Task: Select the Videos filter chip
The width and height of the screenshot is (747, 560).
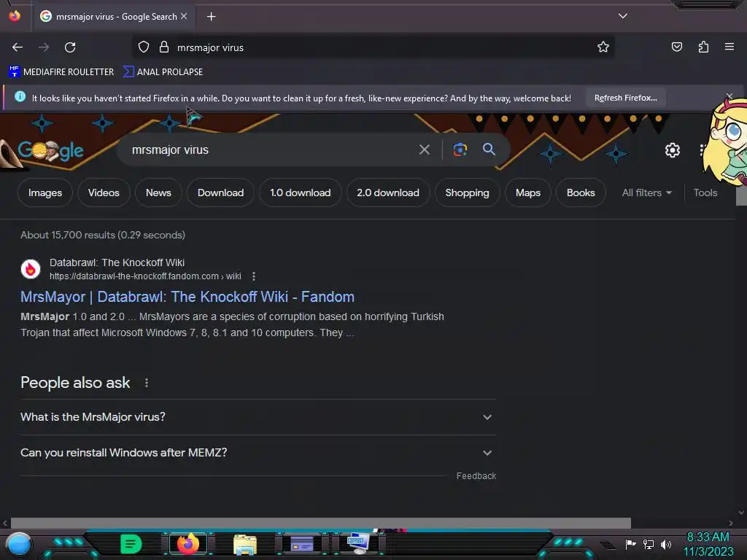Action: pyautogui.click(x=104, y=192)
